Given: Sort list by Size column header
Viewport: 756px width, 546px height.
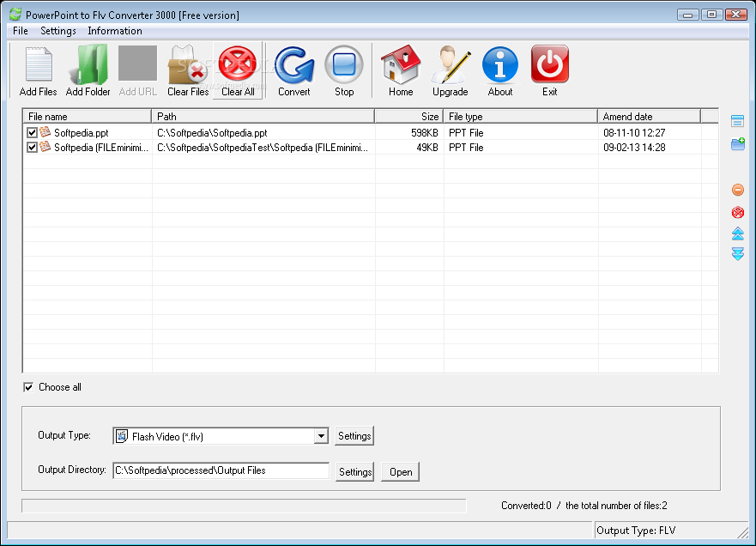Looking at the screenshot, I should [x=408, y=116].
